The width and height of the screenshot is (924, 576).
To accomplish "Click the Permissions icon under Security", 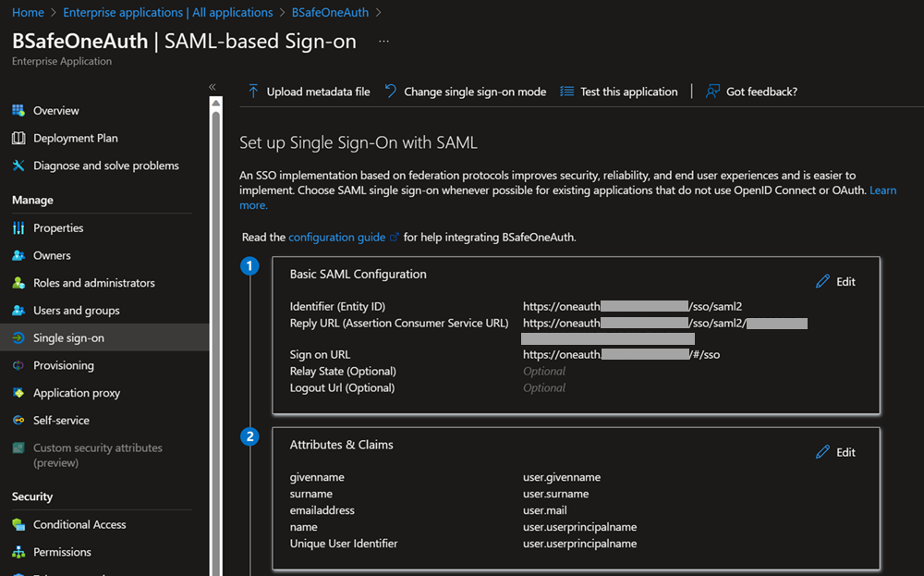I will 17,552.
